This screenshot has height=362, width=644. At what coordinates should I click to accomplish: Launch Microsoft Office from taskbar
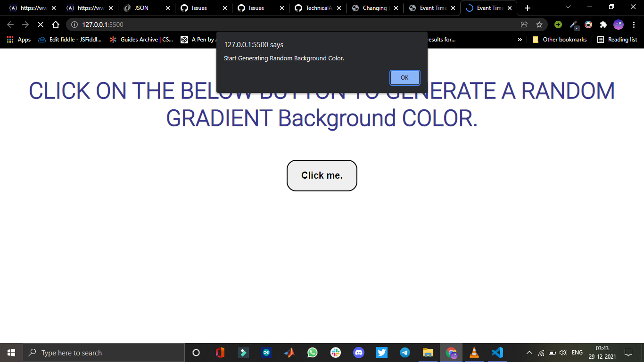point(220,353)
